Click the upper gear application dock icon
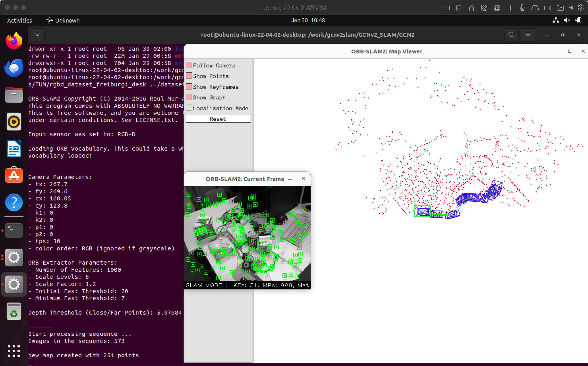 tap(14, 257)
